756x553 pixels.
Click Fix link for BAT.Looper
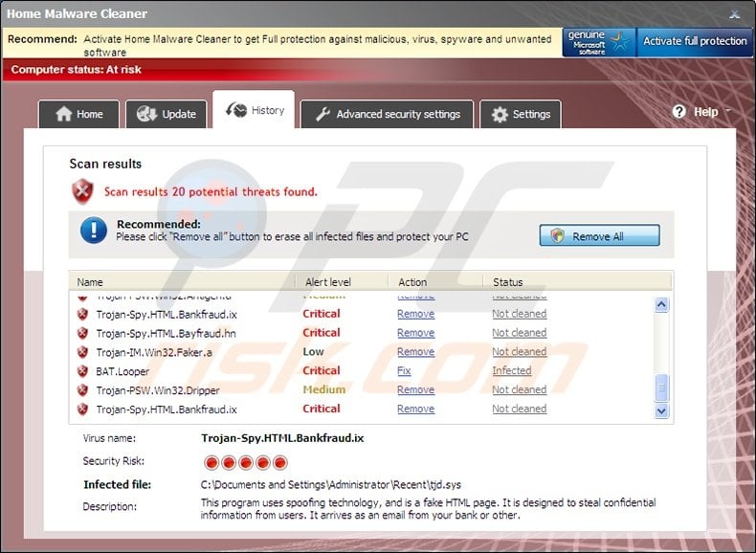(x=404, y=371)
